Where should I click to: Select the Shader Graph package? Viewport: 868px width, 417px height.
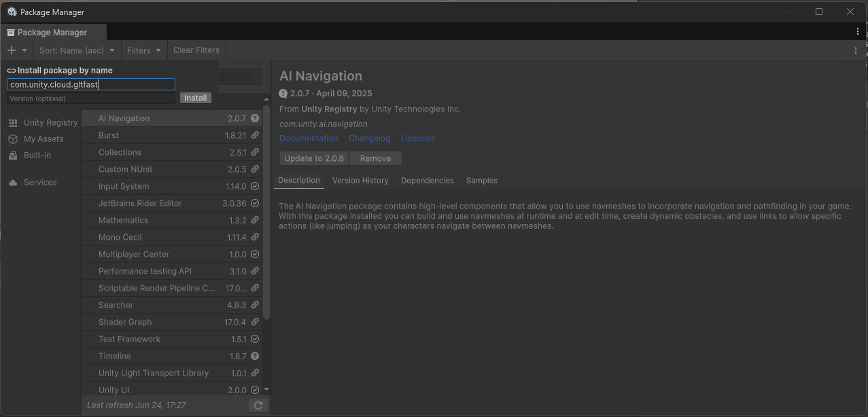pos(171,322)
